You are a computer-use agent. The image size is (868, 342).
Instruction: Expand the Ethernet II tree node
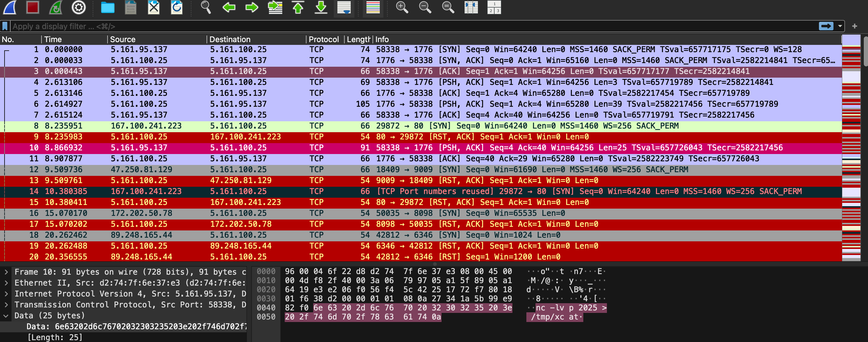(6, 283)
